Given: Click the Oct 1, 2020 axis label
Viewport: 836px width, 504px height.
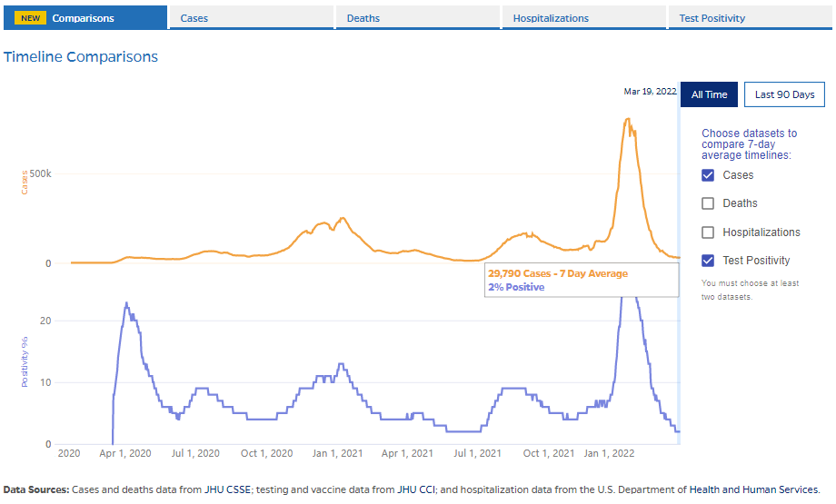Looking at the screenshot, I should (x=266, y=453).
